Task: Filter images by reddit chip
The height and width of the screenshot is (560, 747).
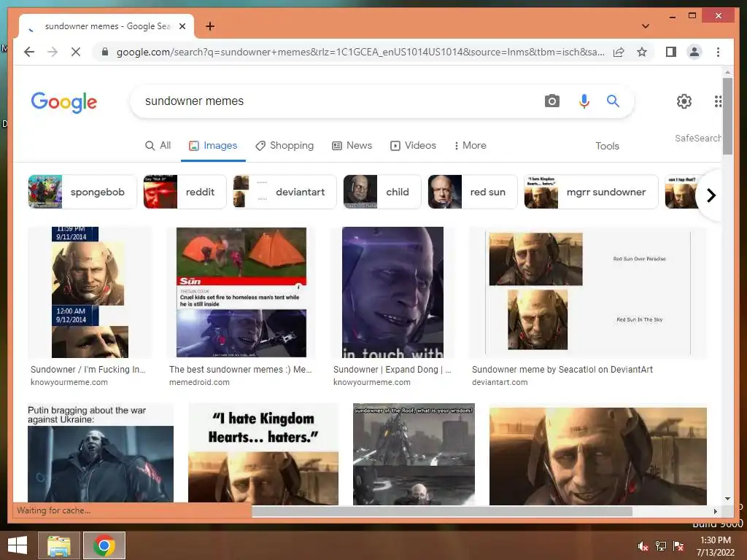Action: (185, 192)
